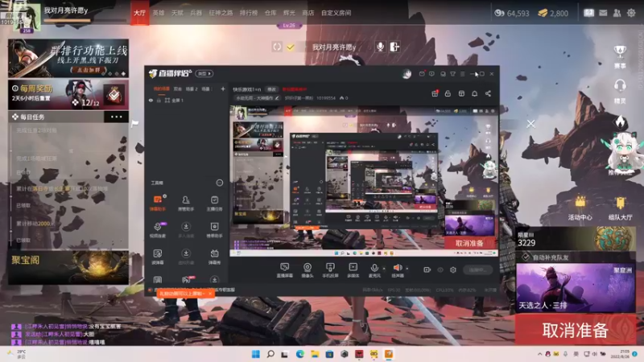Toggle 自动补充队友 checkbox

526,257
